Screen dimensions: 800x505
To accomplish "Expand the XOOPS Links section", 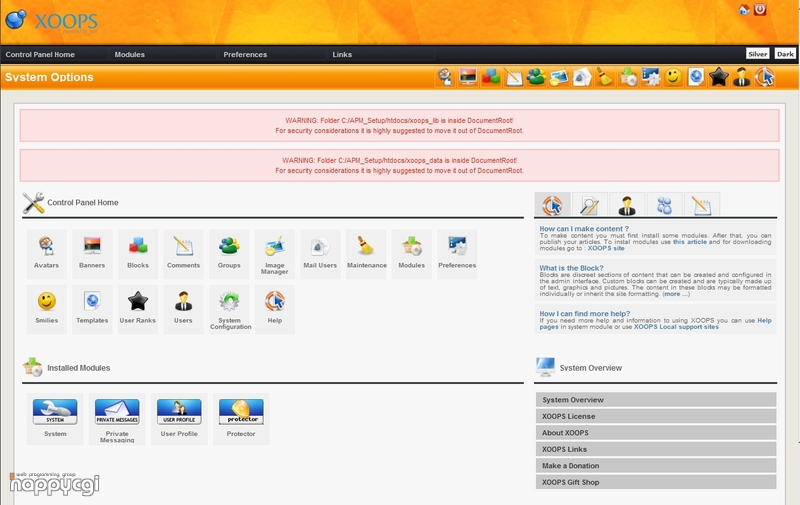I will (656, 449).
